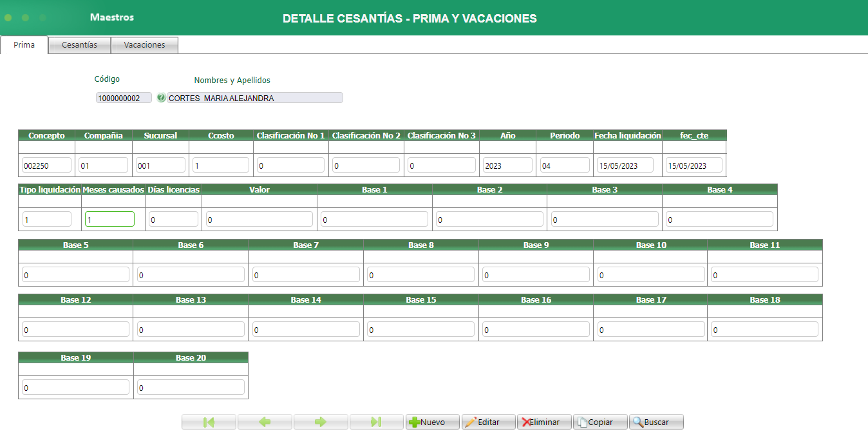868x445 pixels.
Task: Select the Año field showing 2023
Action: [x=507, y=165]
